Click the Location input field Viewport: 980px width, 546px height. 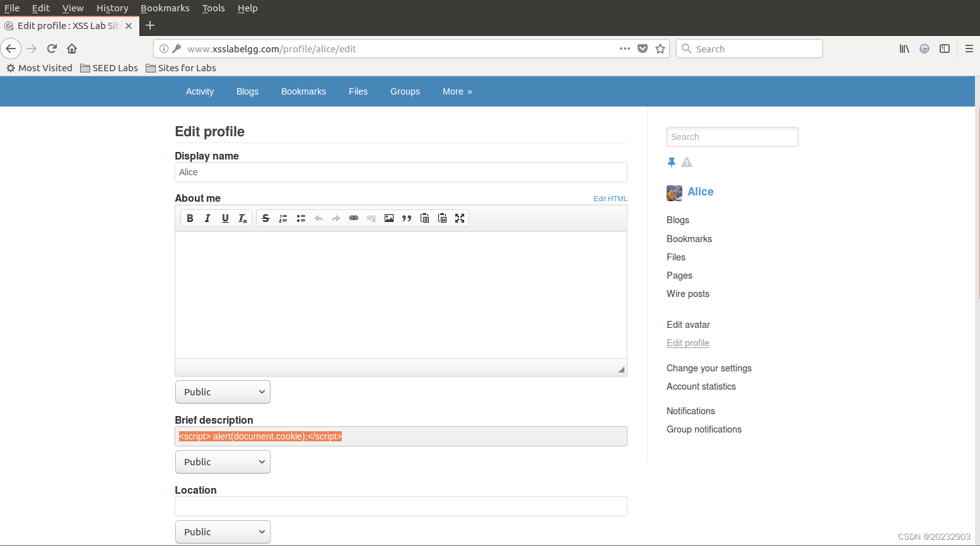(401, 506)
